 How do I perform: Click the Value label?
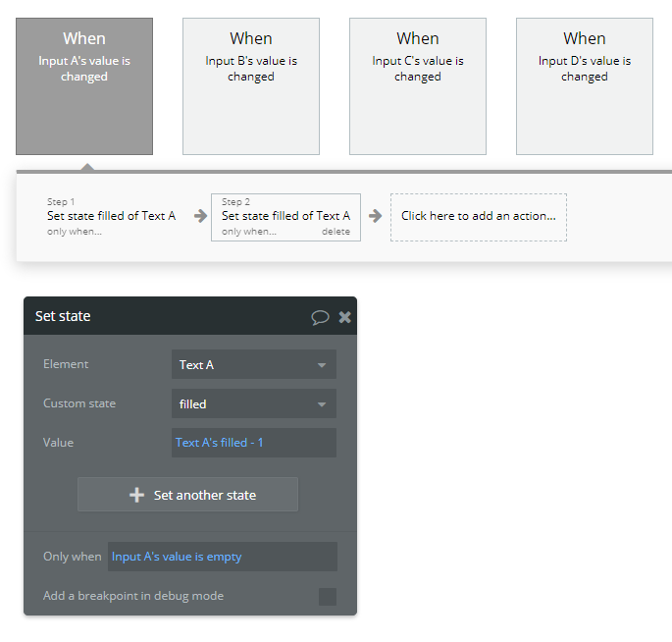coord(58,443)
